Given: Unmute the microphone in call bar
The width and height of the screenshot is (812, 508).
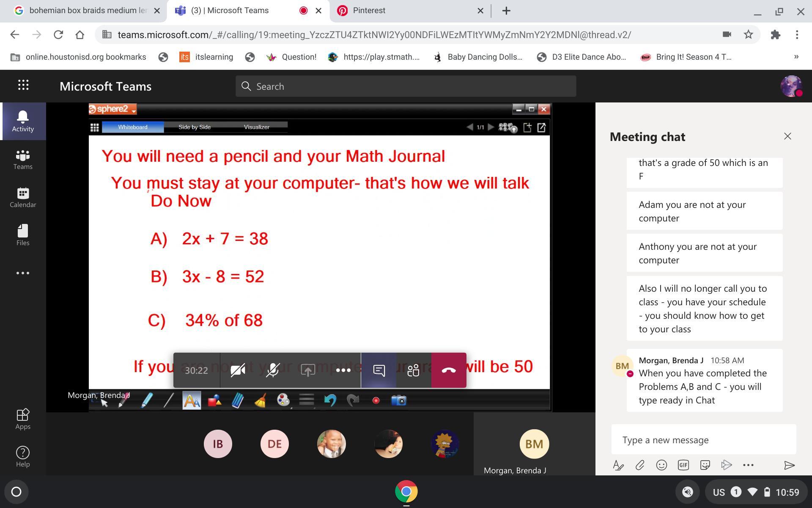Looking at the screenshot, I should click(x=273, y=370).
